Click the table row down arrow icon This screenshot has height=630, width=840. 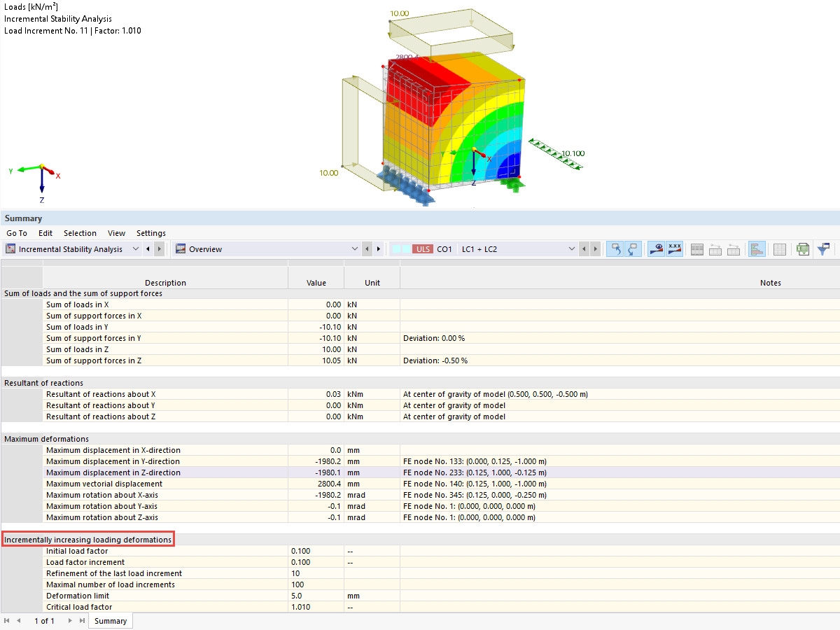(734, 249)
